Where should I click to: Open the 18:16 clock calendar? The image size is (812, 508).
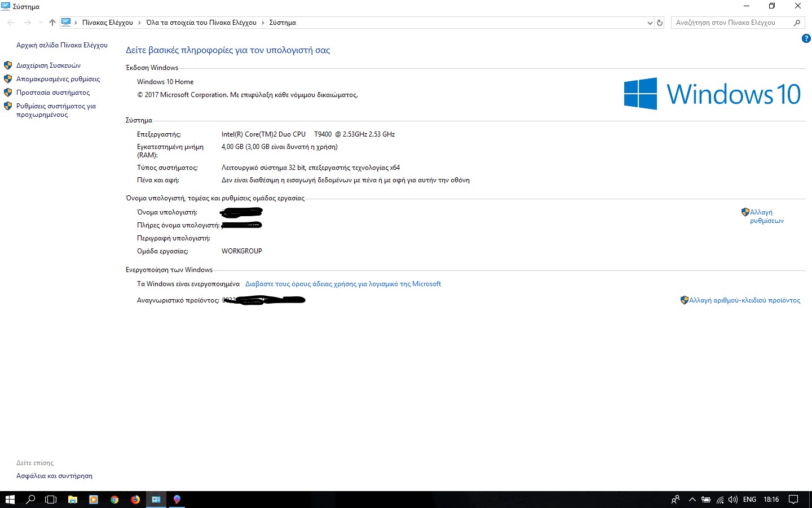point(771,500)
